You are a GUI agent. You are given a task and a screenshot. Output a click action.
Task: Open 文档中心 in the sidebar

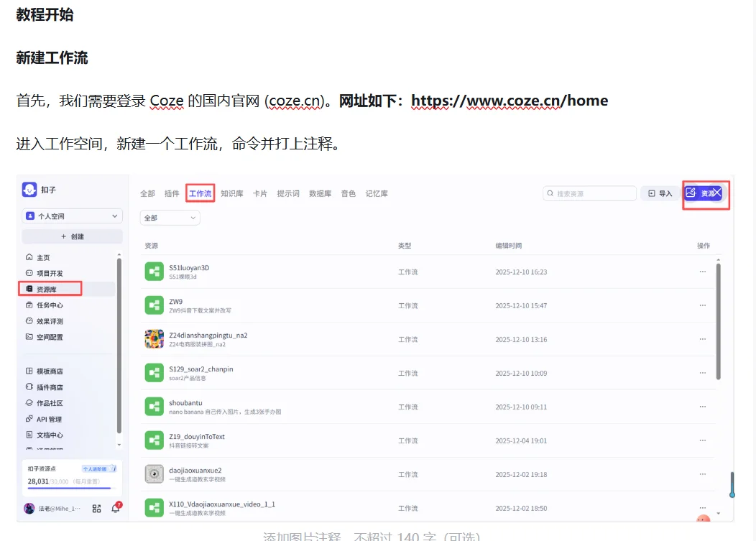[45, 435]
